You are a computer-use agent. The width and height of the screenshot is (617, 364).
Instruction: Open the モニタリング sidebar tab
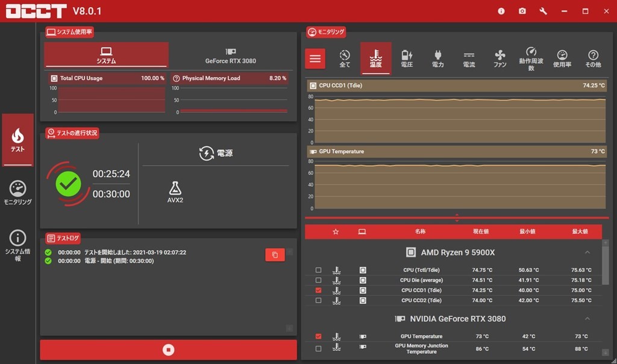point(17,193)
